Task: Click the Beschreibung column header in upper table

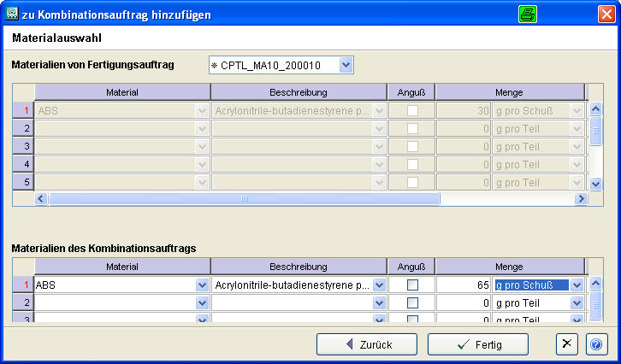Action: pyautogui.click(x=299, y=91)
